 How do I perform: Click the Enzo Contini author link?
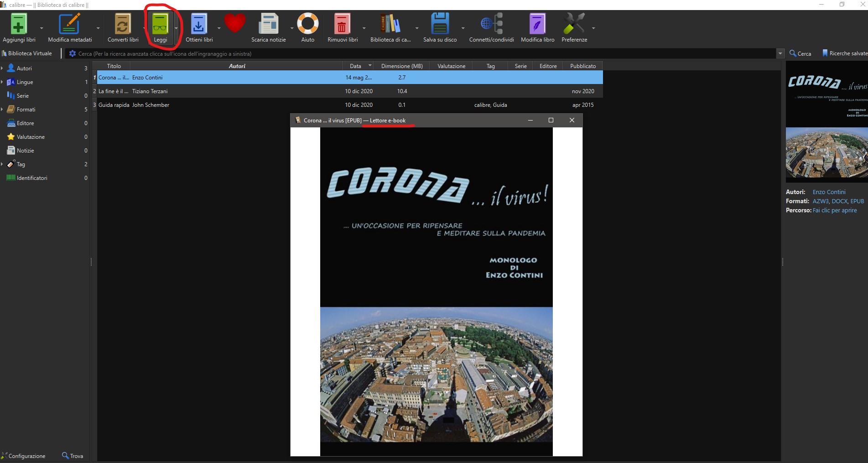click(829, 192)
